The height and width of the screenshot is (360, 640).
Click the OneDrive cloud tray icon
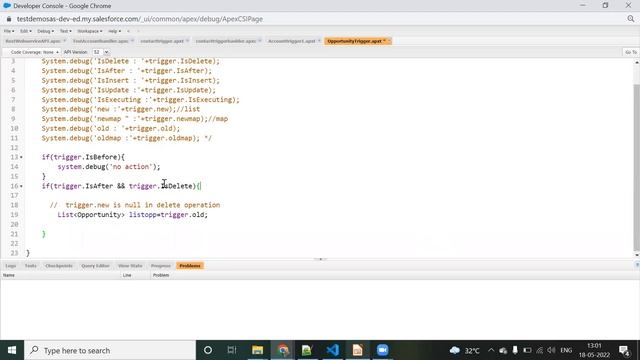coord(503,351)
